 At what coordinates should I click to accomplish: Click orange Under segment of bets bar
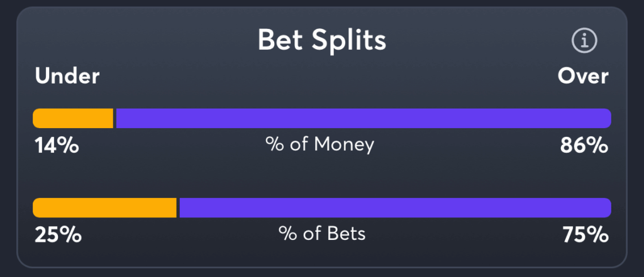pyautogui.click(x=104, y=208)
